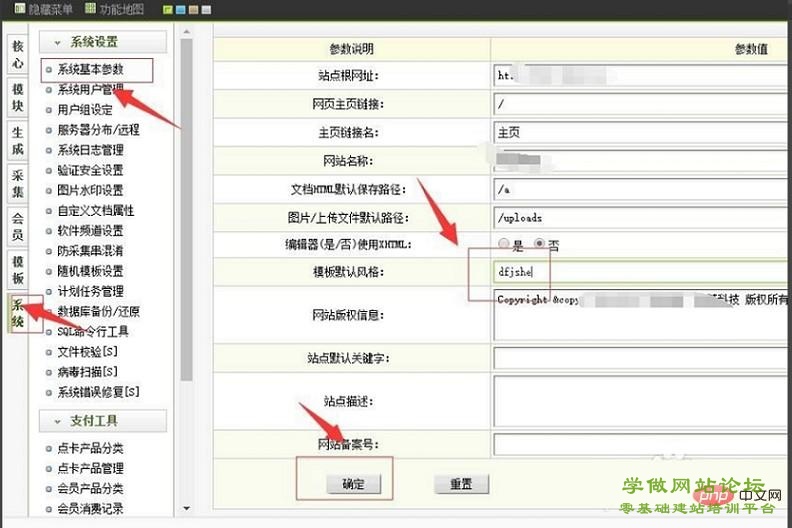
Task: Click the 网站名称 input field
Action: 642,161
